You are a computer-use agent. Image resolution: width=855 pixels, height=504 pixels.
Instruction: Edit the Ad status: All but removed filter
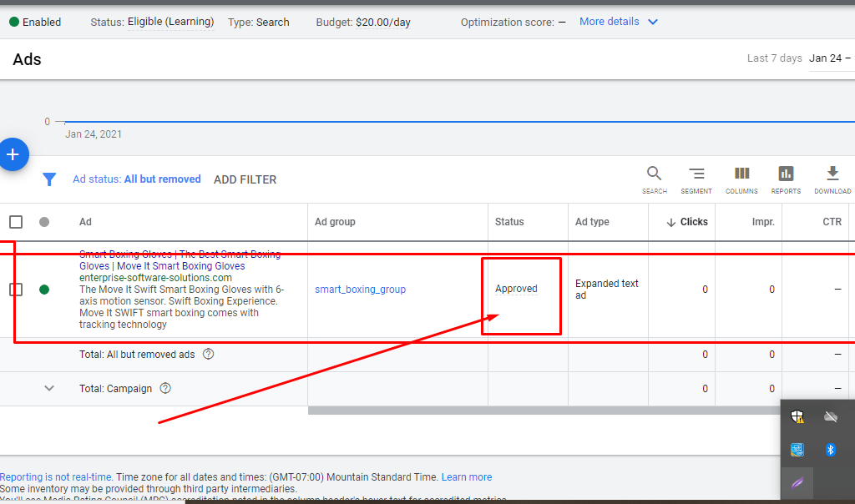137,179
